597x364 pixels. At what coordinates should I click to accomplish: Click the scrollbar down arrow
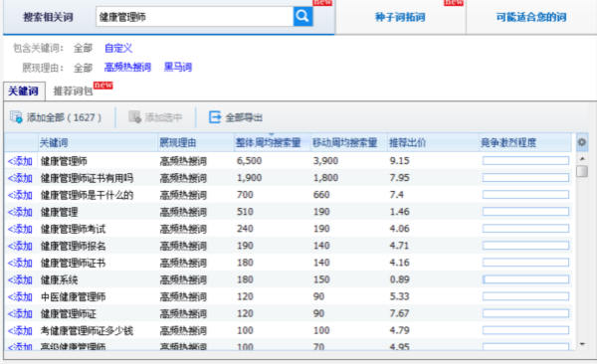coord(582,344)
